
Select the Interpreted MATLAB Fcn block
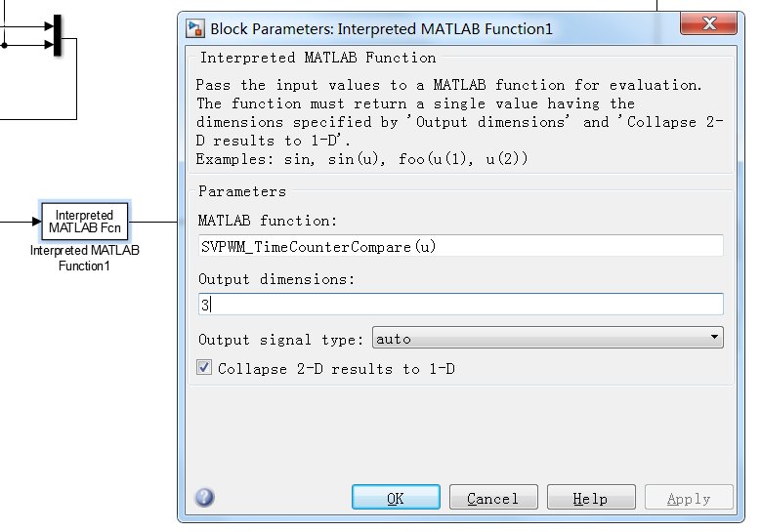click(x=84, y=222)
